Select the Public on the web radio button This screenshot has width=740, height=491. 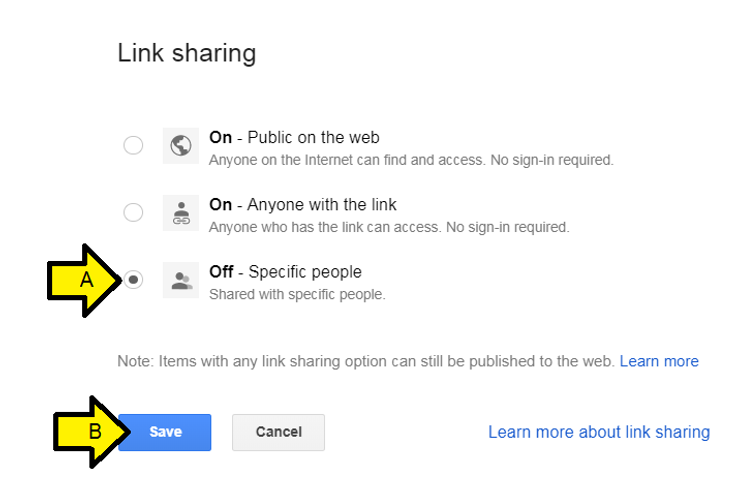click(133, 146)
